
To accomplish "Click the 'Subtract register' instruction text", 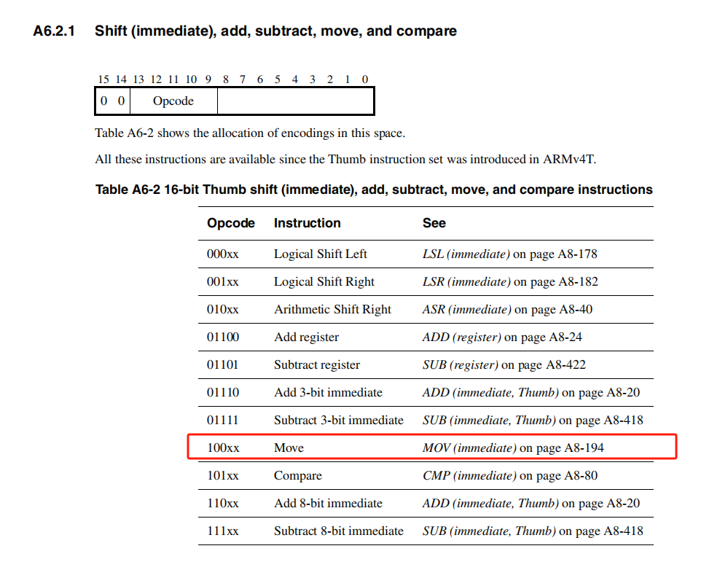I will [317, 364].
